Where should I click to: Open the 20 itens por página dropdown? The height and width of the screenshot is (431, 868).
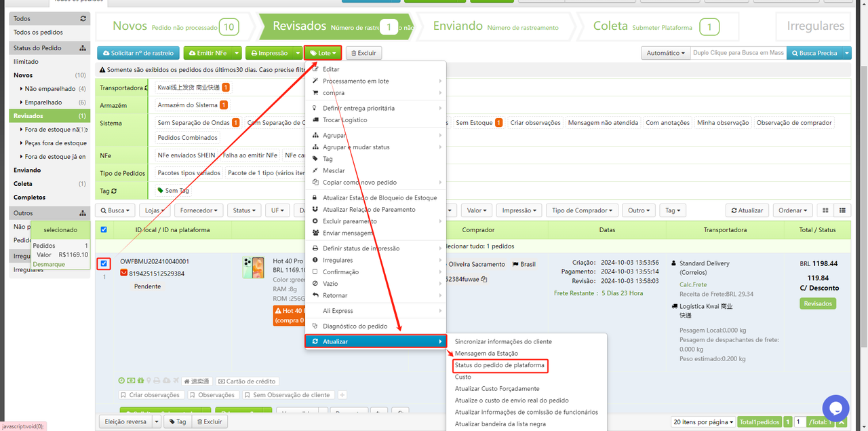click(x=703, y=421)
